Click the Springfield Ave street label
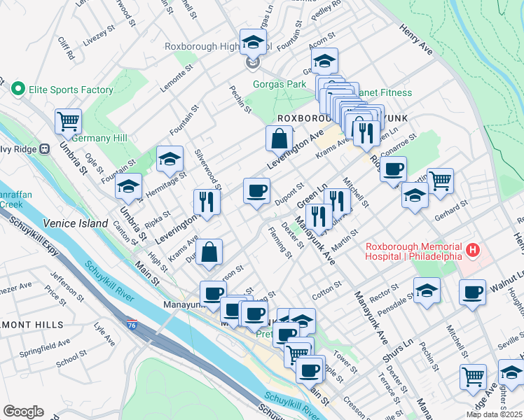The height and width of the screenshot is (420, 524). coord(45,348)
